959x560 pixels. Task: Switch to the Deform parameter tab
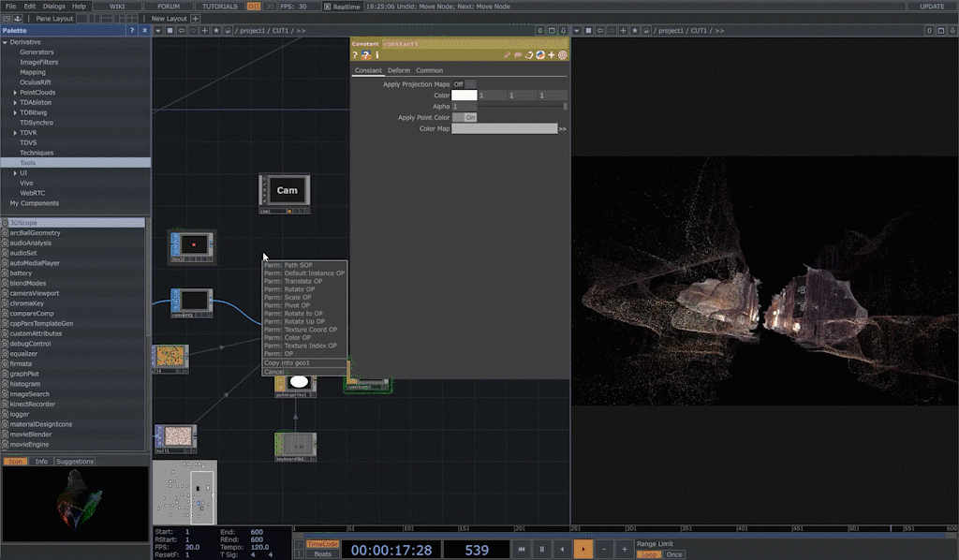(399, 71)
